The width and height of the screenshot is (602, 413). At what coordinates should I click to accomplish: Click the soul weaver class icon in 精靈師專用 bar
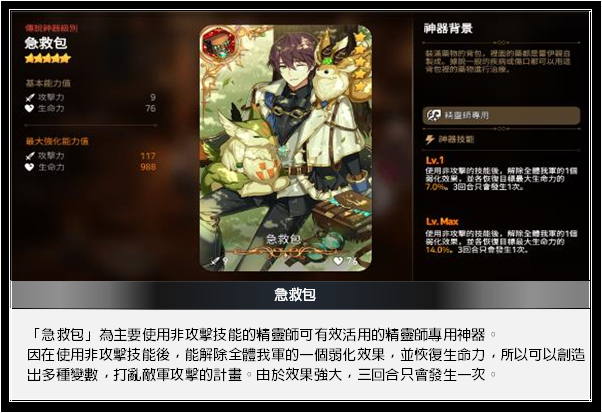[434, 115]
